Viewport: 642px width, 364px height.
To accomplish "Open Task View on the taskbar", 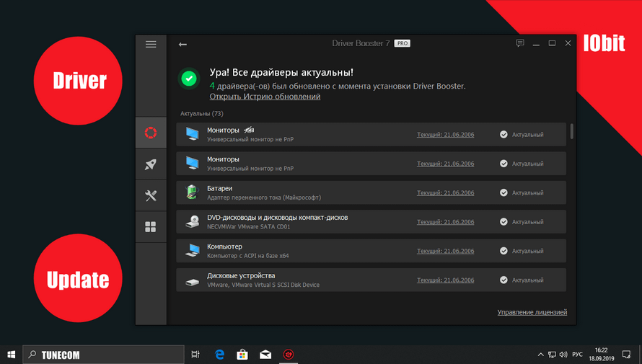I will coord(195,355).
